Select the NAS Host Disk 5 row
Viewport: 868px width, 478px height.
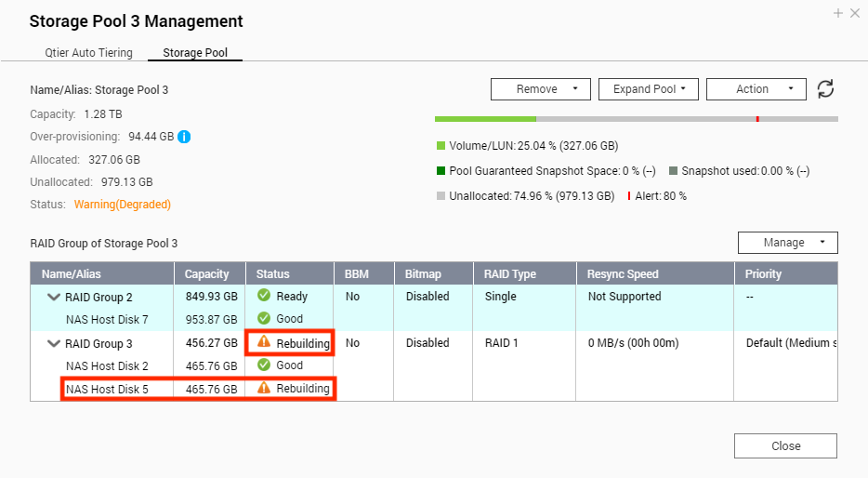(434, 390)
